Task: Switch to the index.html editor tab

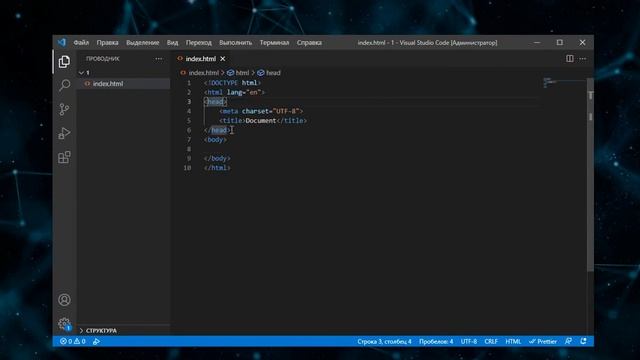Action: [x=200, y=59]
